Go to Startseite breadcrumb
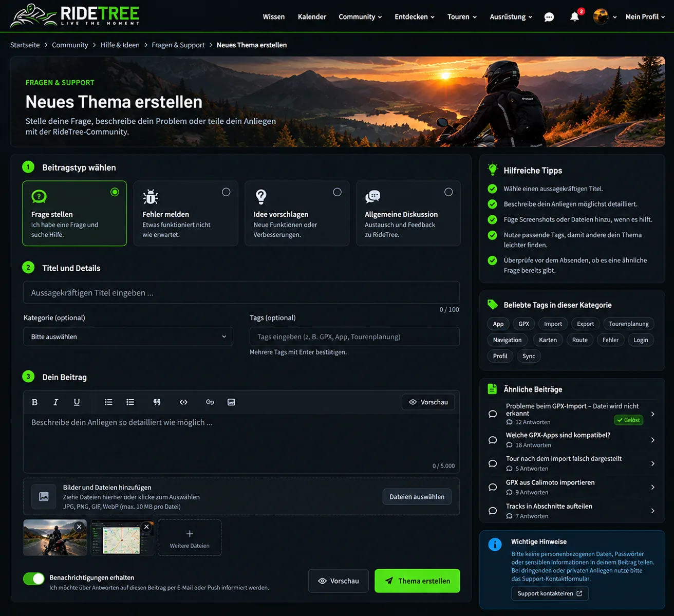 (25, 45)
